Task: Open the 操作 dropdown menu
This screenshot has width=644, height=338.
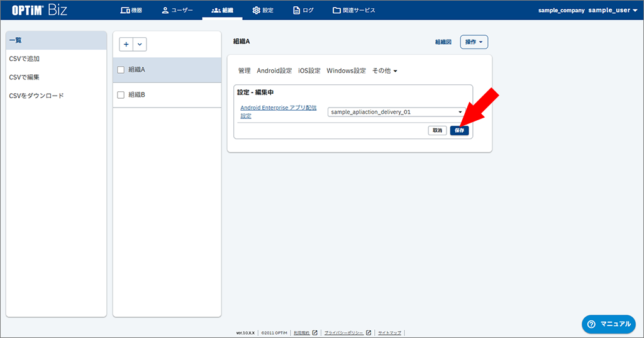Action: (x=474, y=42)
